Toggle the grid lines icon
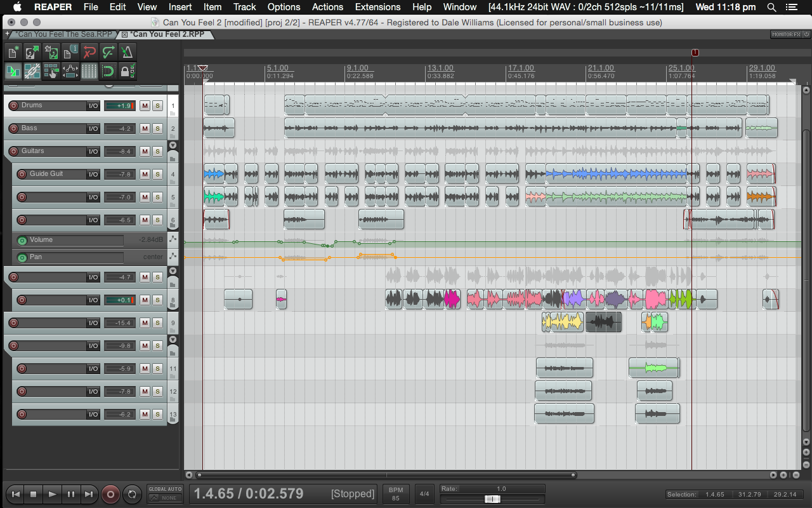The width and height of the screenshot is (812, 508). (89, 71)
